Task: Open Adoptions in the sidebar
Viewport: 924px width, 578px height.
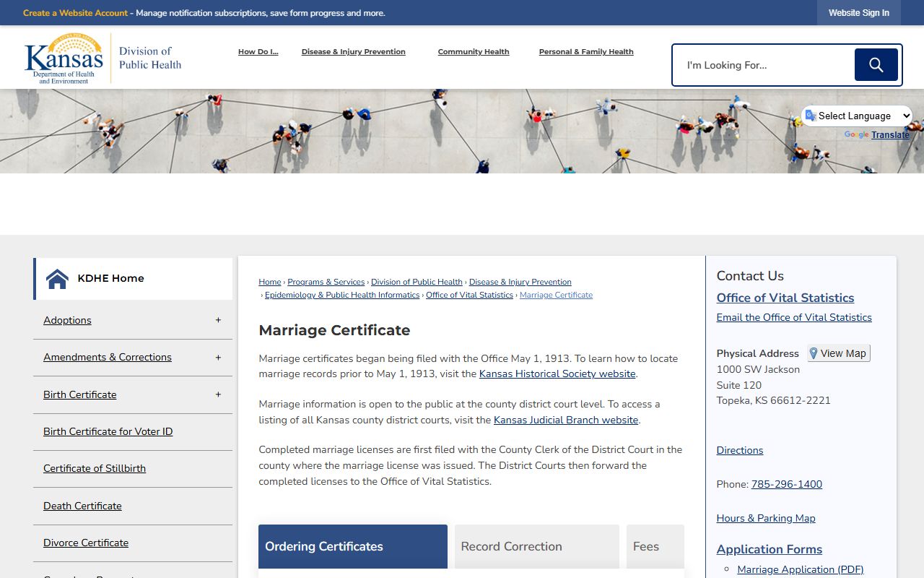Action: point(67,320)
